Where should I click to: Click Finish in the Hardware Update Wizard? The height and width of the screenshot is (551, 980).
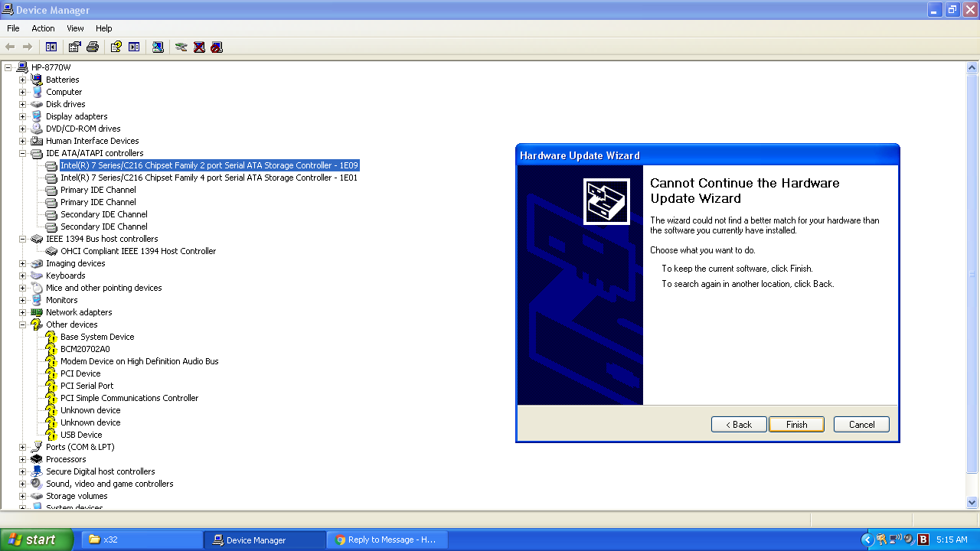pyautogui.click(x=796, y=425)
